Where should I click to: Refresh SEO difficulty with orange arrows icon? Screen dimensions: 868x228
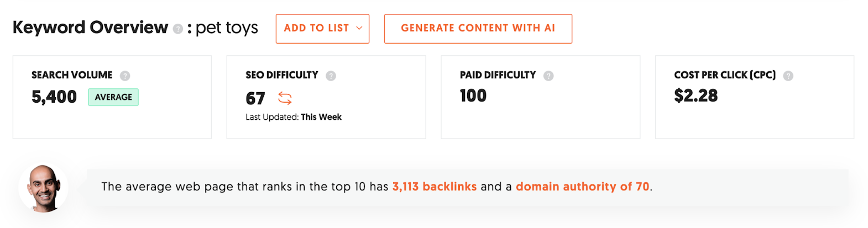[x=285, y=98]
